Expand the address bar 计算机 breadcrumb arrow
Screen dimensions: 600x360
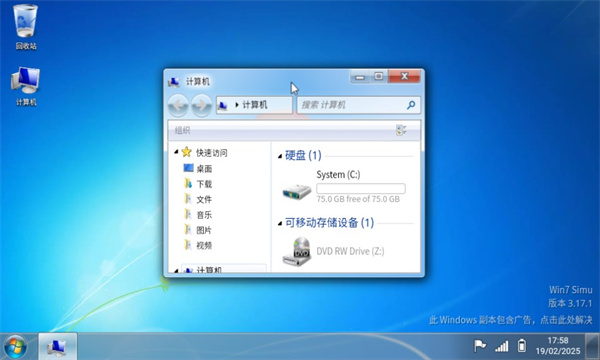237,105
